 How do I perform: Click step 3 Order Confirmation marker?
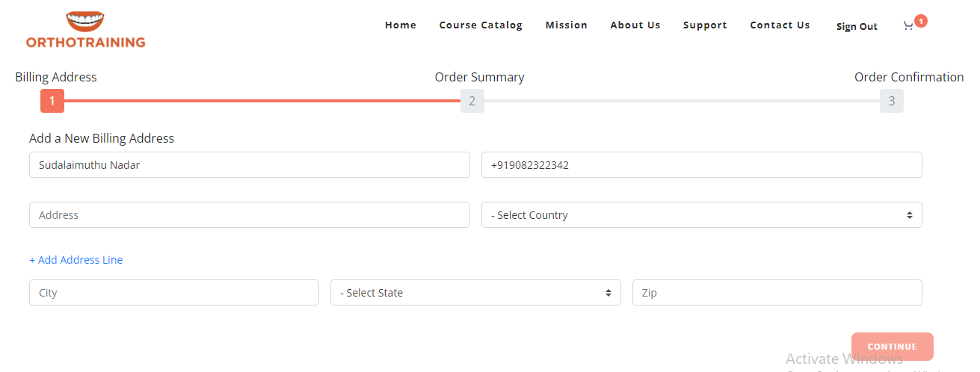[x=892, y=101]
